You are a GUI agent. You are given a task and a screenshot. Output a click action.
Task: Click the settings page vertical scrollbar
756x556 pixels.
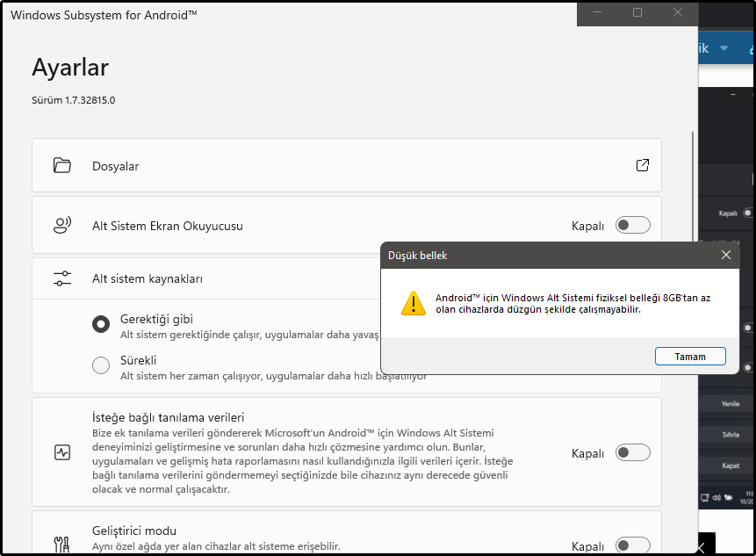(693, 185)
